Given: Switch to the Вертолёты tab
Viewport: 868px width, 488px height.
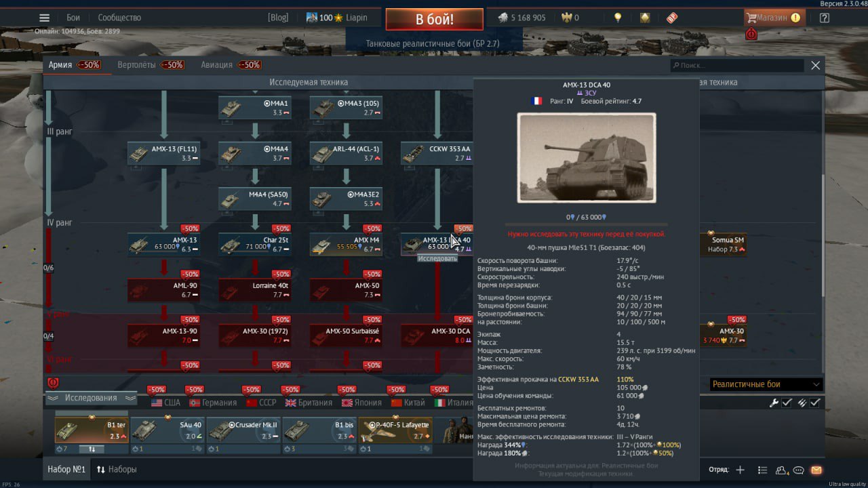Looking at the screenshot, I should tap(136, 65).
